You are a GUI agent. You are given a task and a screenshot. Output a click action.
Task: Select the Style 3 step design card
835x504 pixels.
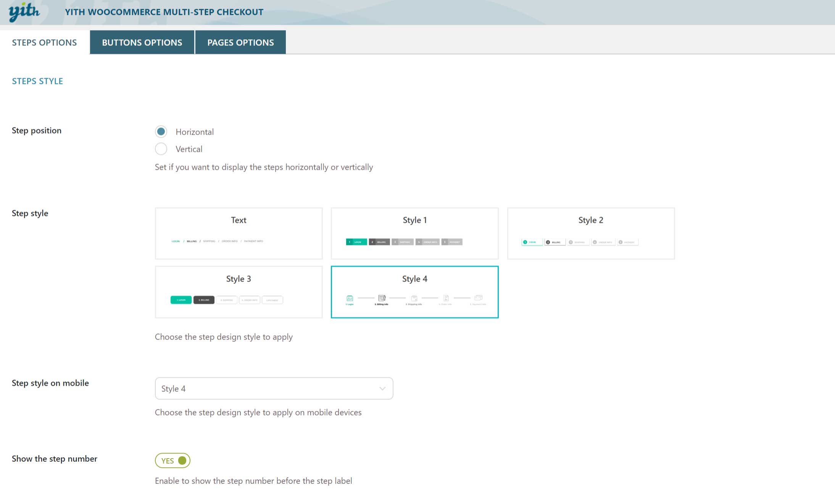pyautogui.click(x=239, y=292)
